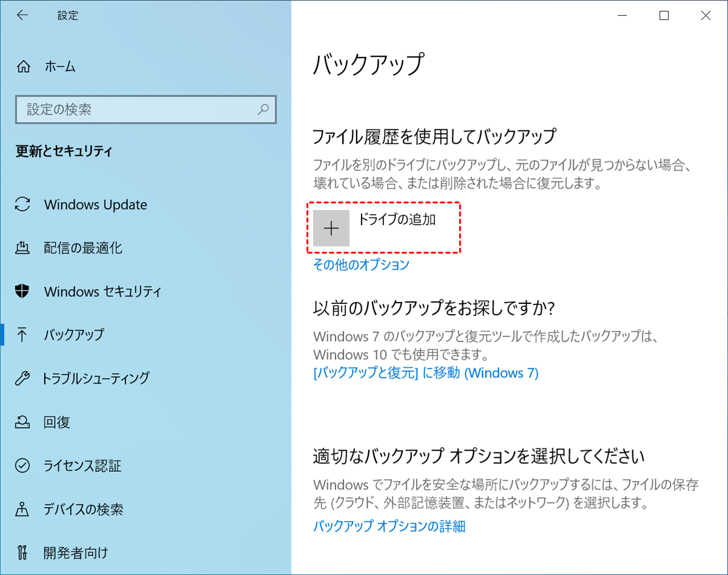The image size is (728, 575).
Task: Click the Windows セキュリティ shield icon
Action: click(22, 291)
